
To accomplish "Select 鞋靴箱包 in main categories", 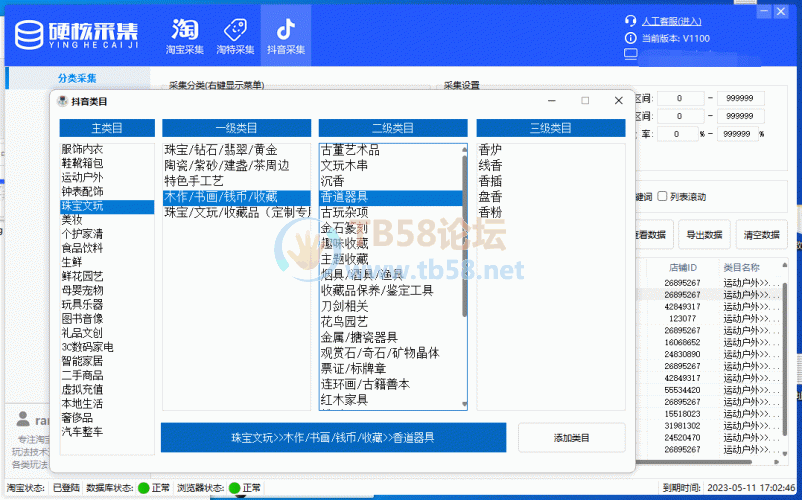I will click(82, 163).
